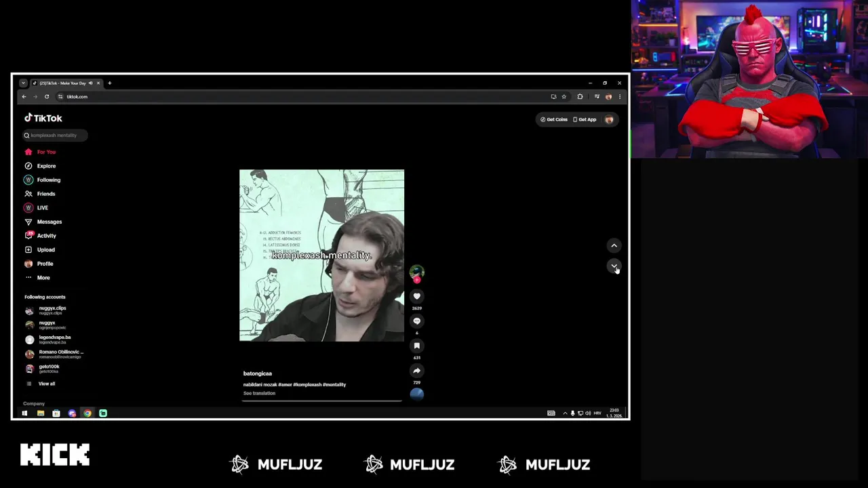Image resolution: width=868 pixels, height=488 pixels.
Task: Open nuggyx.clips following account
Action: [46, 310]
